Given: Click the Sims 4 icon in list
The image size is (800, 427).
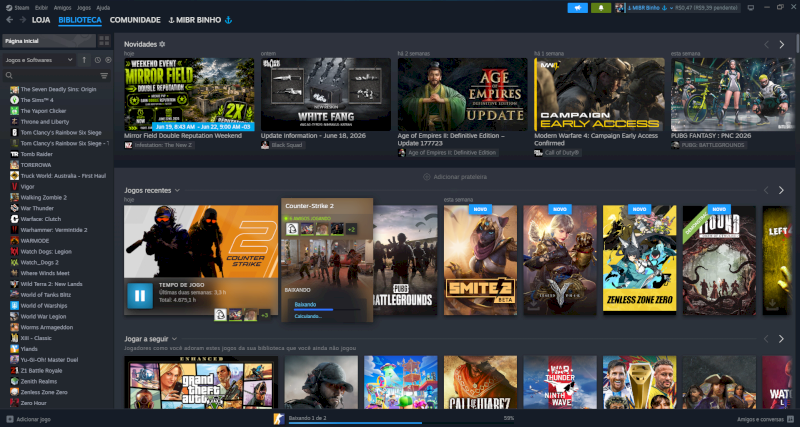Looking at the screenshot, I should (14, 100).
